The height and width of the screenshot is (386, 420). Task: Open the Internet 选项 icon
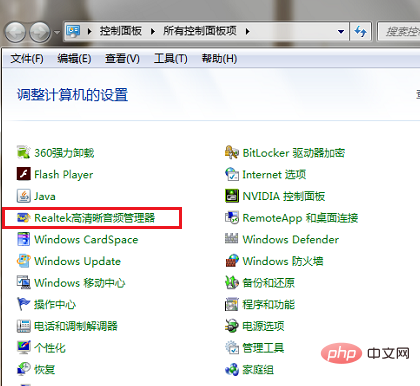point(232,174)
